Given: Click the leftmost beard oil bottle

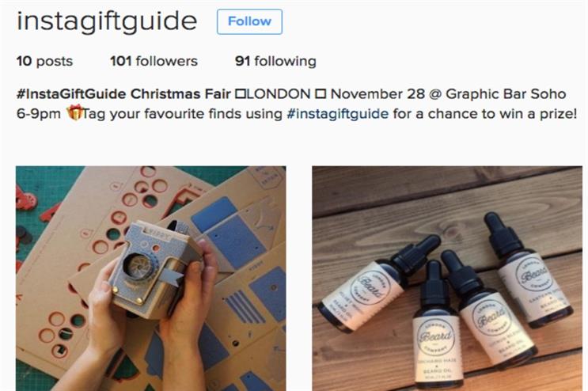Looking at the screenshot, I should 377,284.
